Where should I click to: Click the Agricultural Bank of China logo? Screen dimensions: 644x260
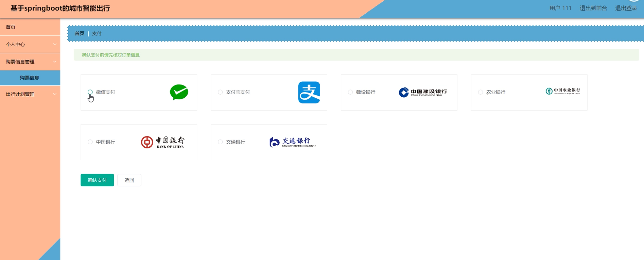[563, 91]
